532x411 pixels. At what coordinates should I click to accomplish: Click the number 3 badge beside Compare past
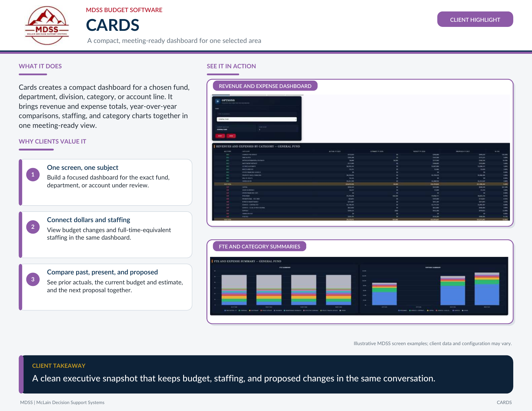pyautogui.click(x=33, y=279)
